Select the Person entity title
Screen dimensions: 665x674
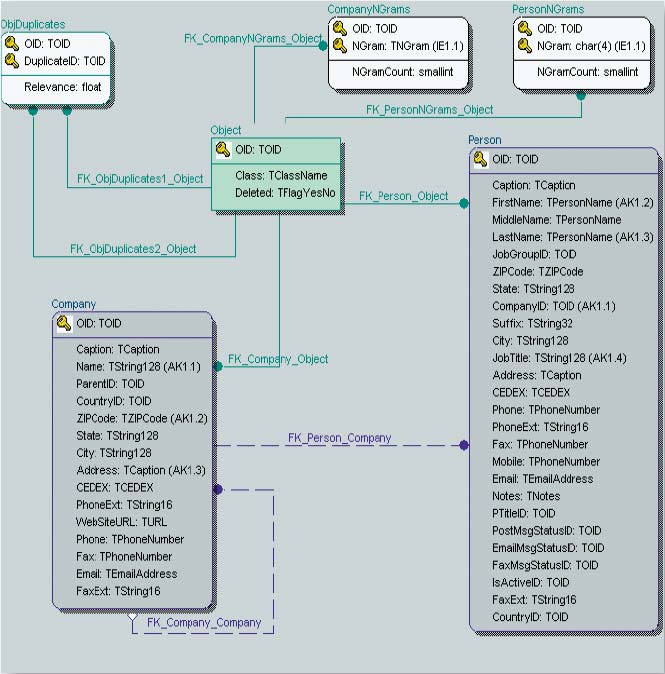click(485, 140)
